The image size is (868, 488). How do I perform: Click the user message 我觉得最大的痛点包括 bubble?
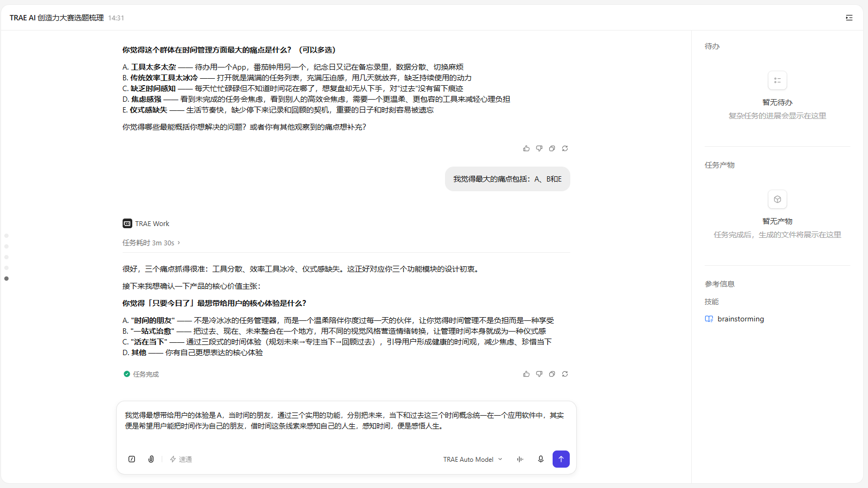pyautogui.click(x=508, y=179)
